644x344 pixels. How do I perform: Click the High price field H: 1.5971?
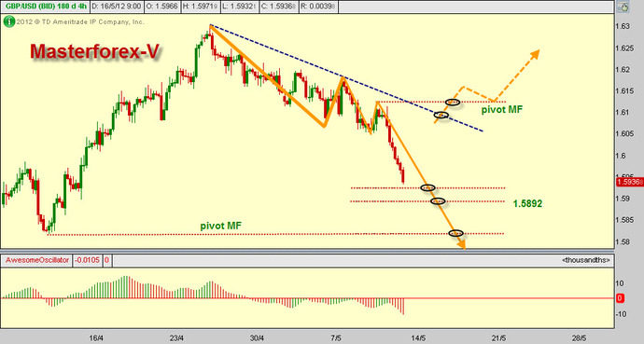200,7
